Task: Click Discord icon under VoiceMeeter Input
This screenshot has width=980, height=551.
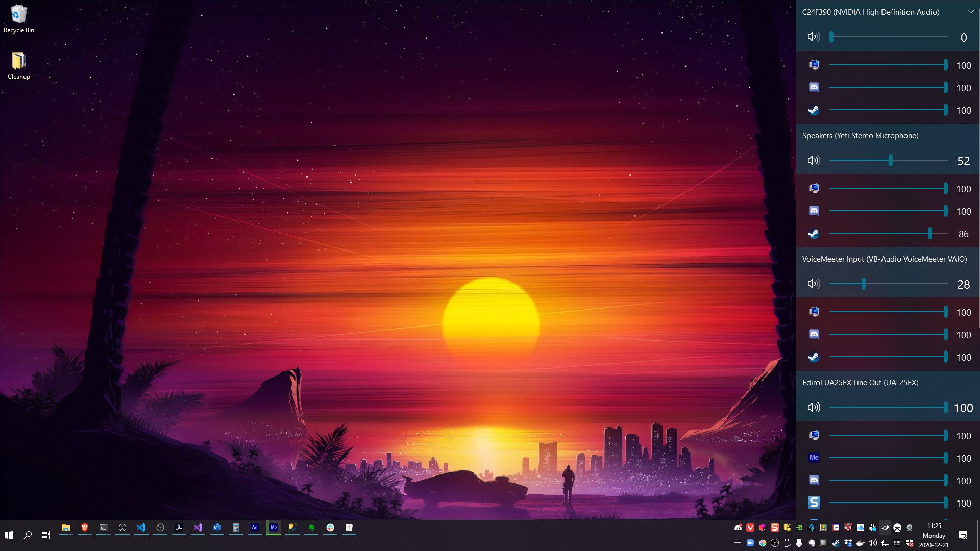Action: tap(814, 334)
